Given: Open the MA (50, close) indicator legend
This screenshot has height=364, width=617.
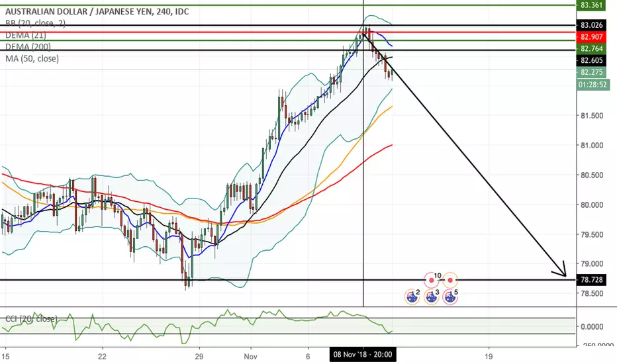Looking at the screenshot, I should click(x=32, y=59).
